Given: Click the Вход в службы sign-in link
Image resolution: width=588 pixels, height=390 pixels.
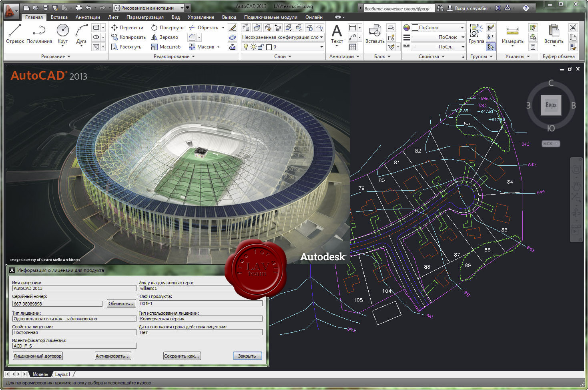Looking at the screenshot, I should [471, 8].
